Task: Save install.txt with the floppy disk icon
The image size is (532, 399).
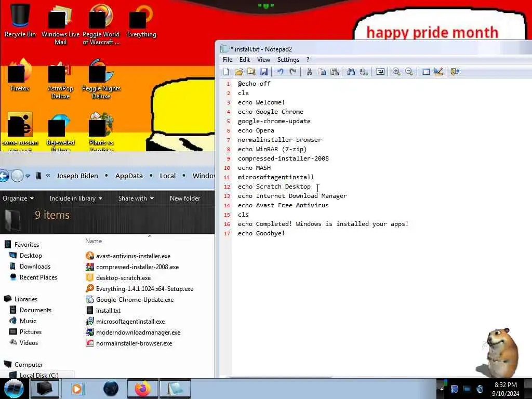Action: pos(264,72)
